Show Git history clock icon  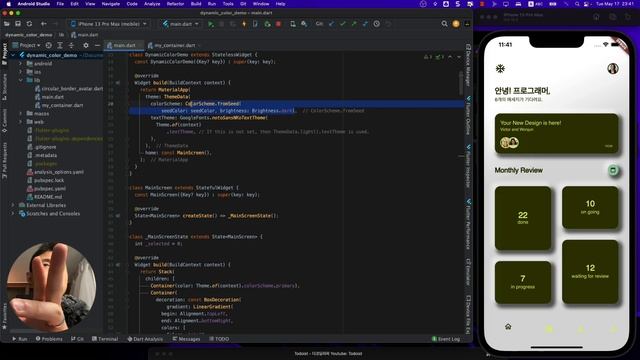click(376, 24)
